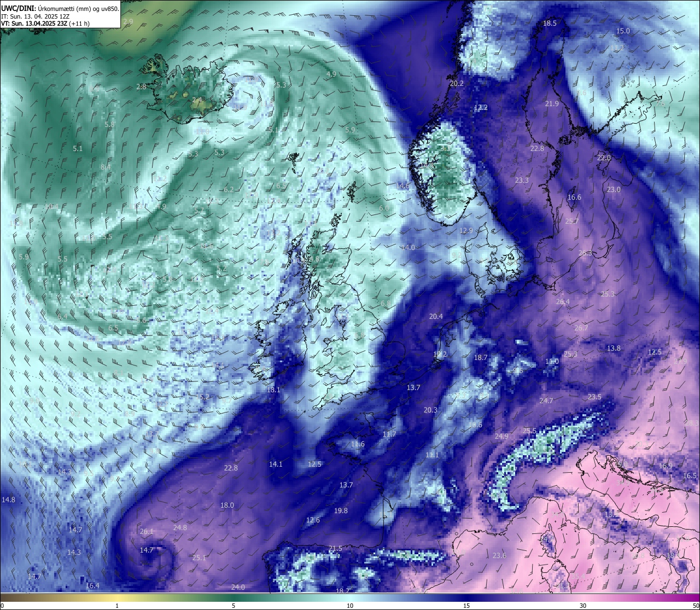This screenshot has width=700, height=610.
Task: Click the 21.5 value on Spain's north coast
Action: click(335, 548)
